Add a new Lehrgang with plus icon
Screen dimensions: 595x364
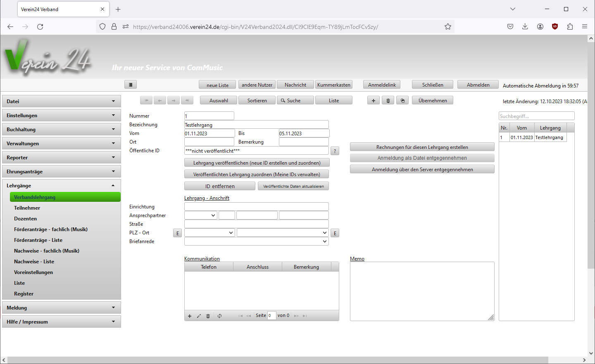pyautogui.click(x=374, y=100)
